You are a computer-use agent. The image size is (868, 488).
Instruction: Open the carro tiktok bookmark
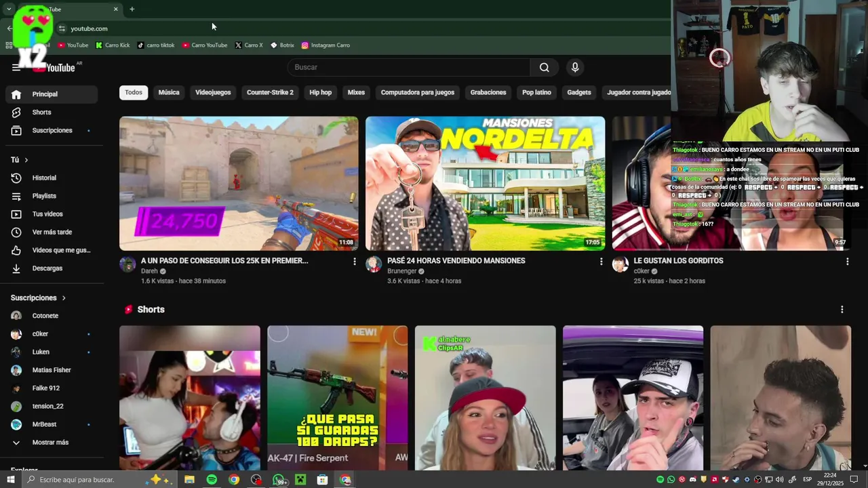click(x=156, y=45)
